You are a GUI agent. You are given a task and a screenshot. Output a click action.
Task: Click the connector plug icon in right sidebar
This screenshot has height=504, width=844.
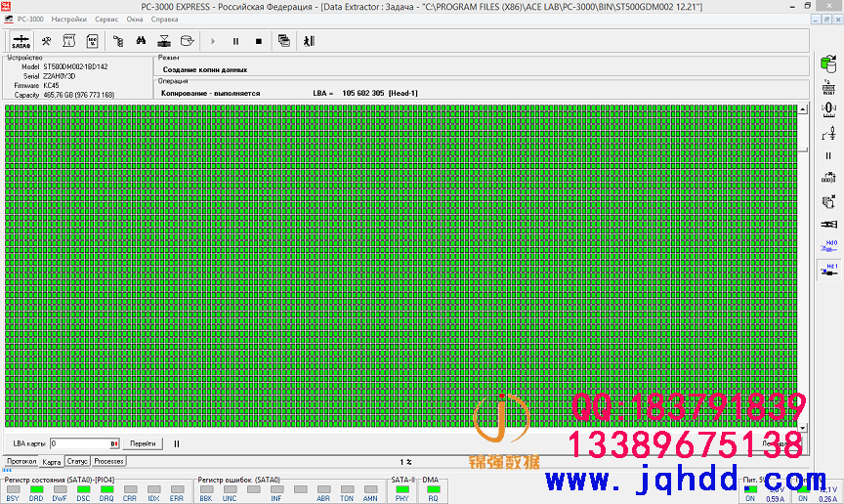point(828,224)
